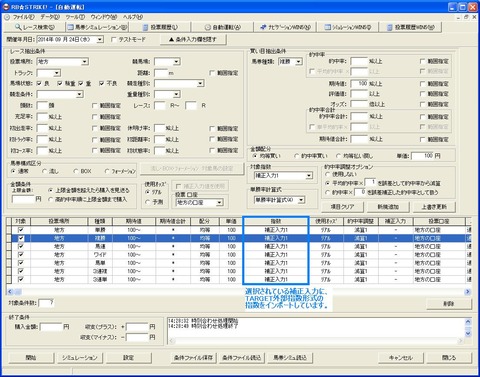Open the 投票履歴WIN5 toolbar button
Screen dimensions: 480x377
pyautogui.click(x=411, y=27)
